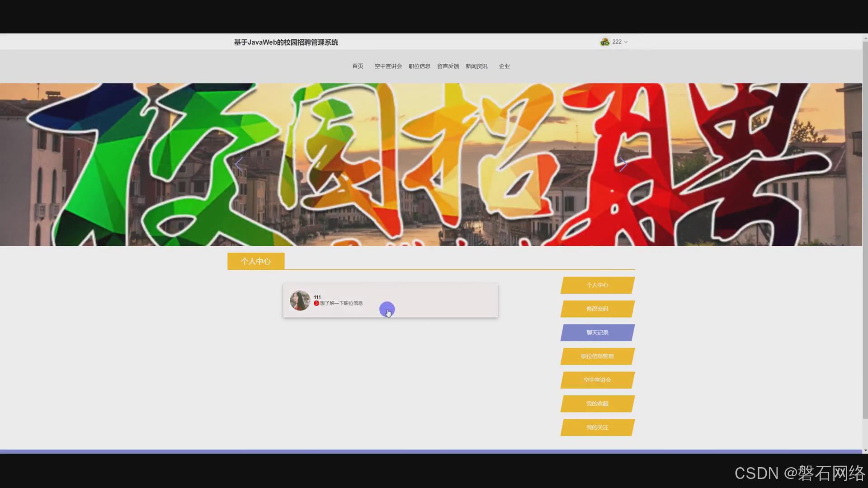868x488 pixels.
Task: Click the profile photo of user 111
Action: pos(300,300)
